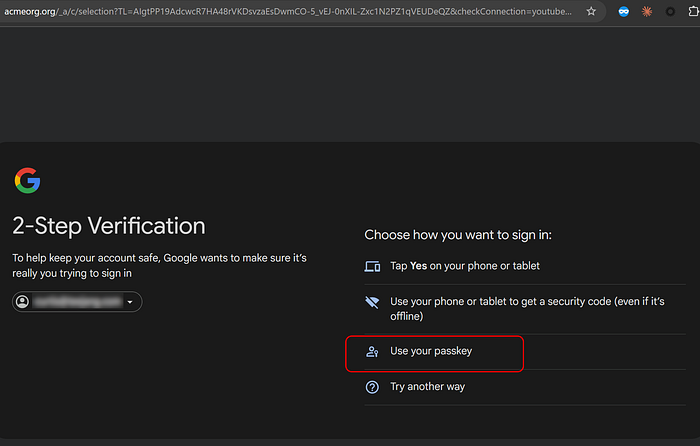Choose Tap Yes on your phone or tablet
The height and width of the screenshot is (446, 700).
point(525,266)
